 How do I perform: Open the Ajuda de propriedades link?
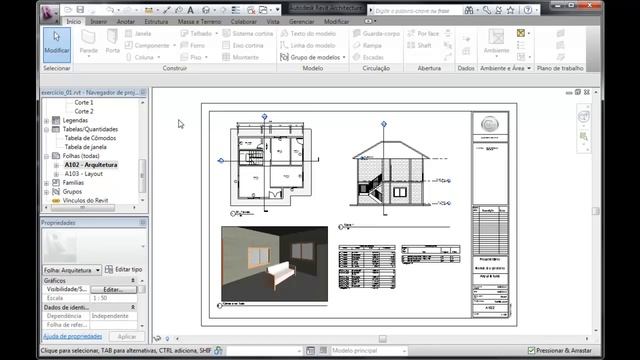pyautogui.click(x=72, y=336)
